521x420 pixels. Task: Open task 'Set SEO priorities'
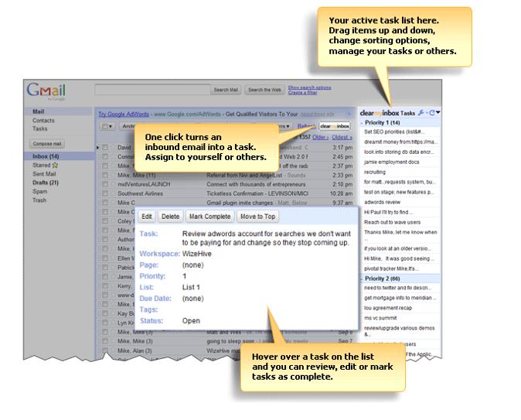[x=394, y=131]
